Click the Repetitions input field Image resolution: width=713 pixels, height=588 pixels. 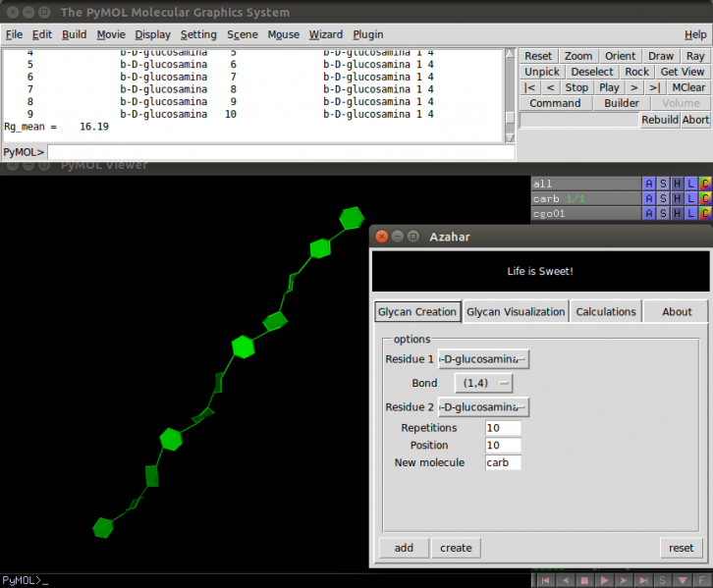coord(503,428)
